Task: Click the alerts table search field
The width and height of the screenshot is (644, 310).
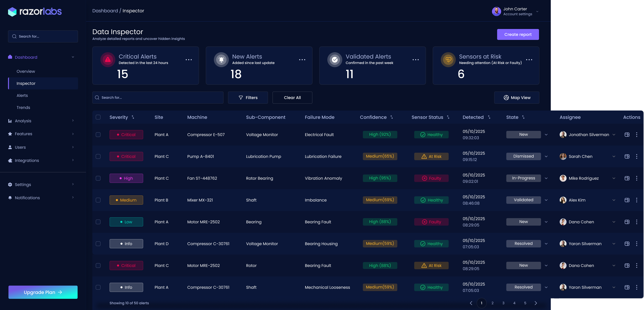Action: [158, 98]
